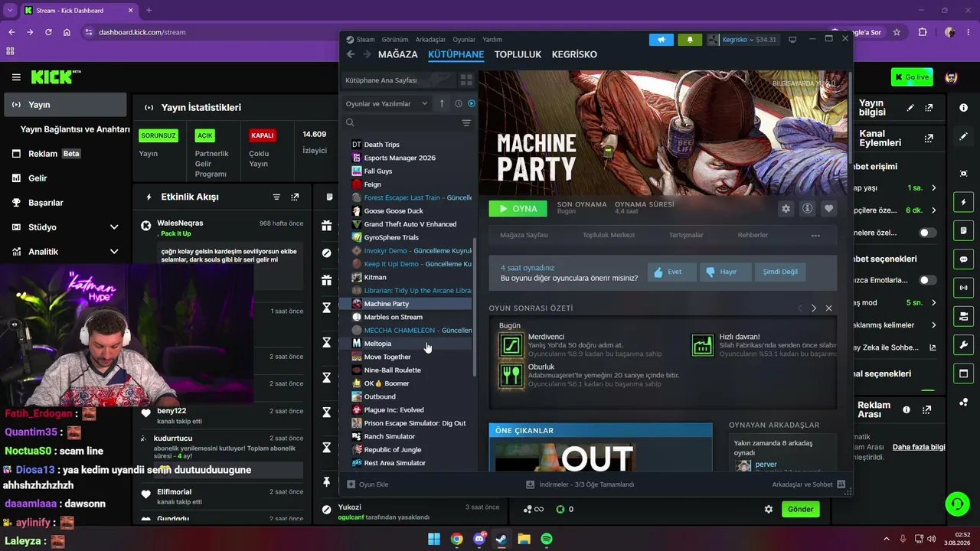This screenshot has height=551, width=980.
Task: Expand Stüdyo sidebar section
Action: [114, 227]
